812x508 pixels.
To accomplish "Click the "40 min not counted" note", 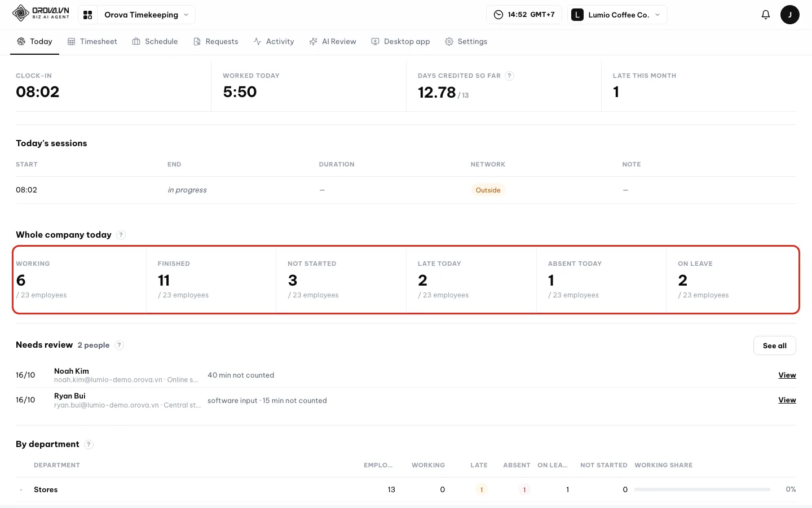I will (x=241, y=375).
